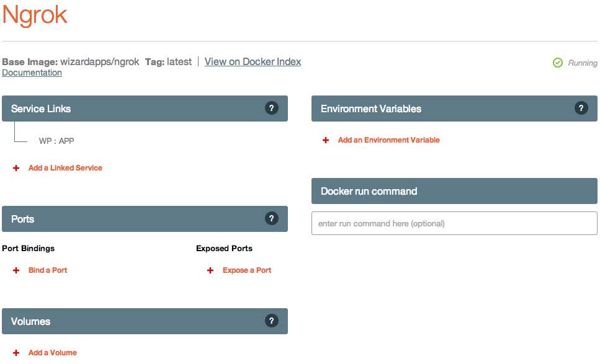Click the Exposed Ports label
The height and width of the screenshot is (364, 600).
point(224,249)
